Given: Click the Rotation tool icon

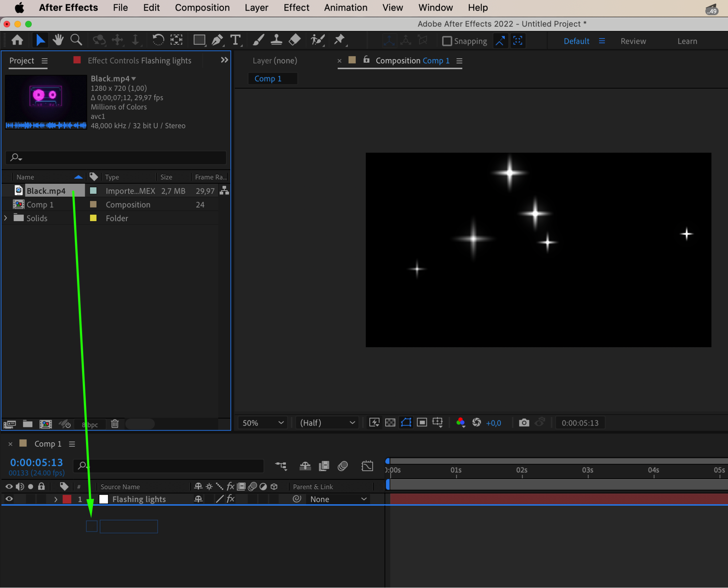Looking at the screenshot, I should pos(158,40).
